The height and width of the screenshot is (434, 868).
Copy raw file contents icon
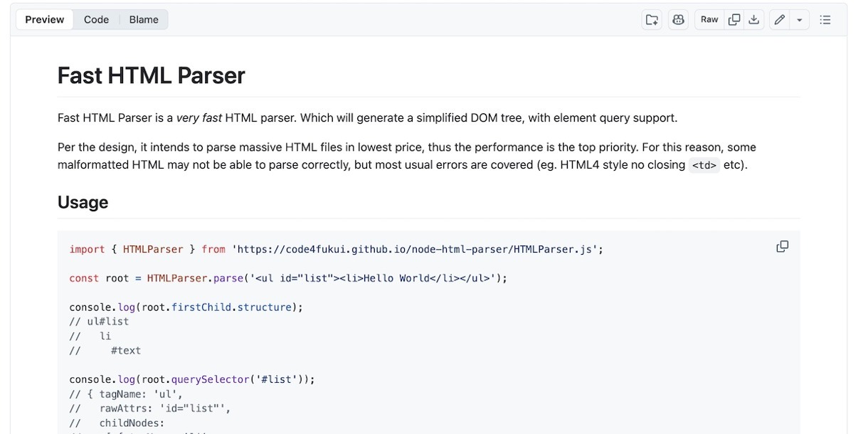click(734, 20)
